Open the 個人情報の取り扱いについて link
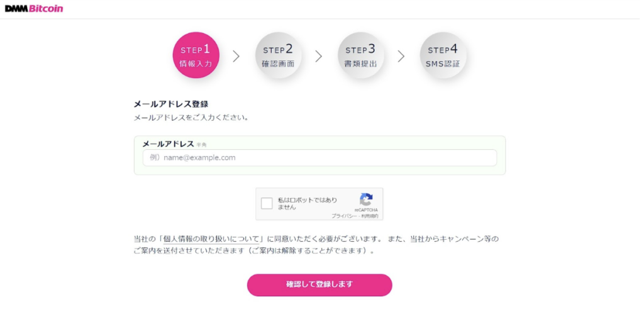 click(x=212, y=239)
